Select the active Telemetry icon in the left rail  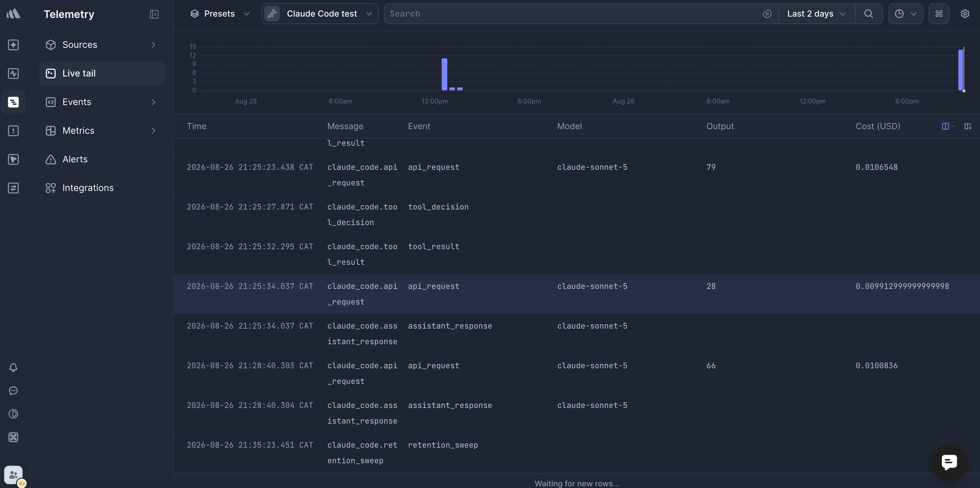[13, 102]
